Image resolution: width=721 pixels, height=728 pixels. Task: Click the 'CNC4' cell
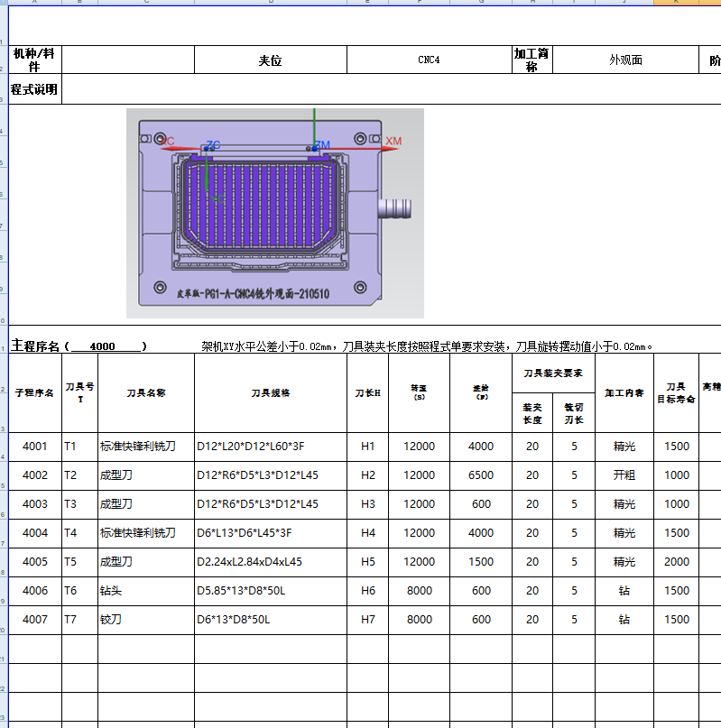point(430,60)
